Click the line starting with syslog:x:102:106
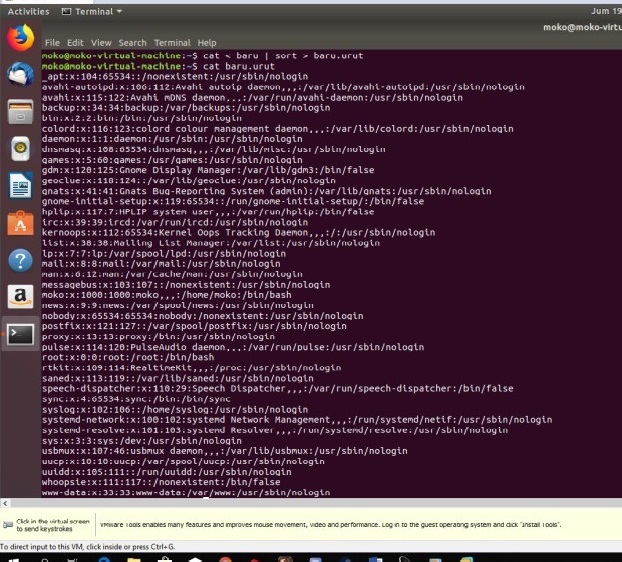 tap(175, 410)
